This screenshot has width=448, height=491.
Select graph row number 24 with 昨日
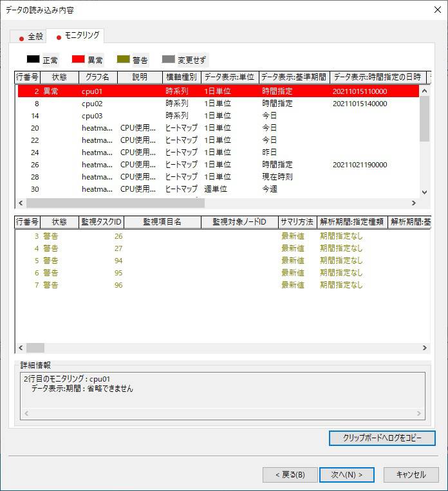point(218,152)
